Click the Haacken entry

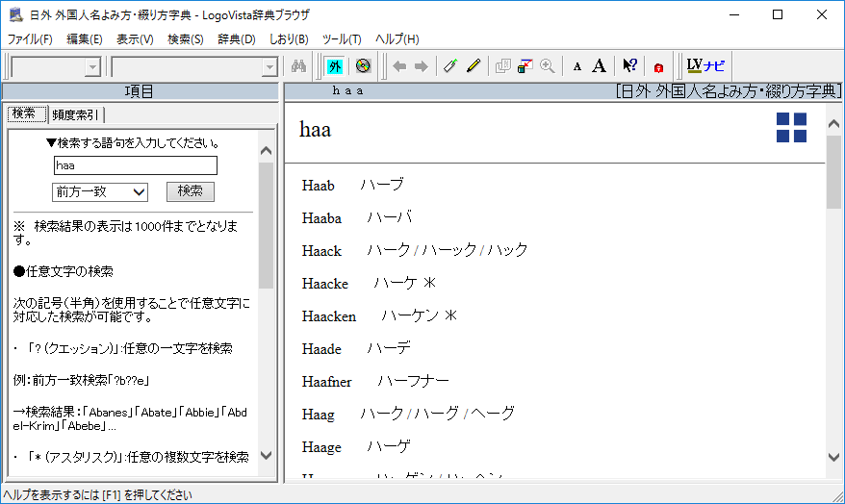pyautogui.click(x=329, y=316)
